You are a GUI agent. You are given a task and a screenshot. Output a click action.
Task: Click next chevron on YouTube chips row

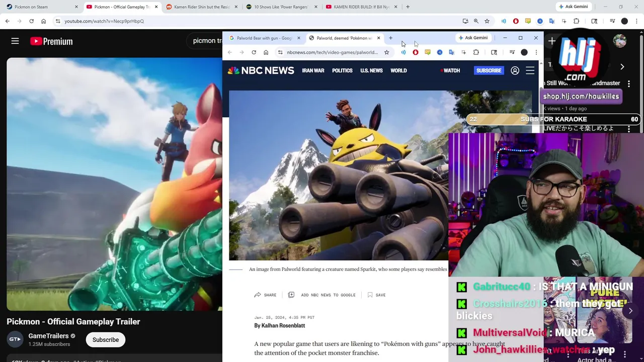622,66
